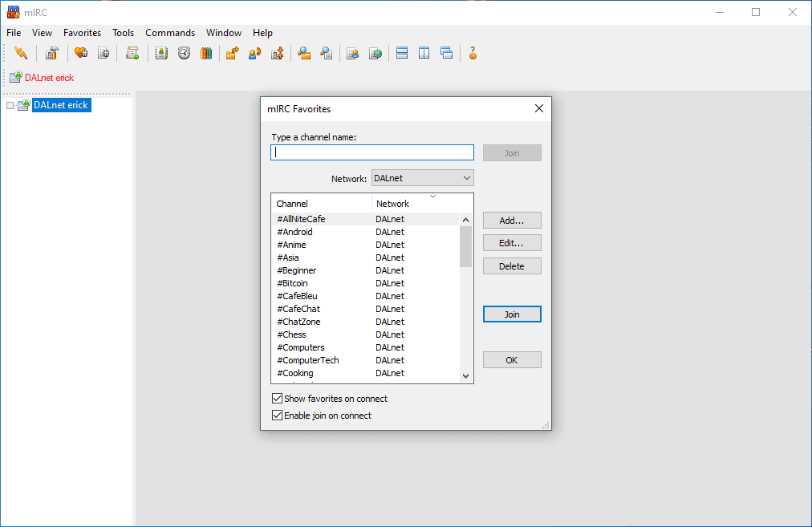Select DALnet erick in the treebar

click(61, 105)
